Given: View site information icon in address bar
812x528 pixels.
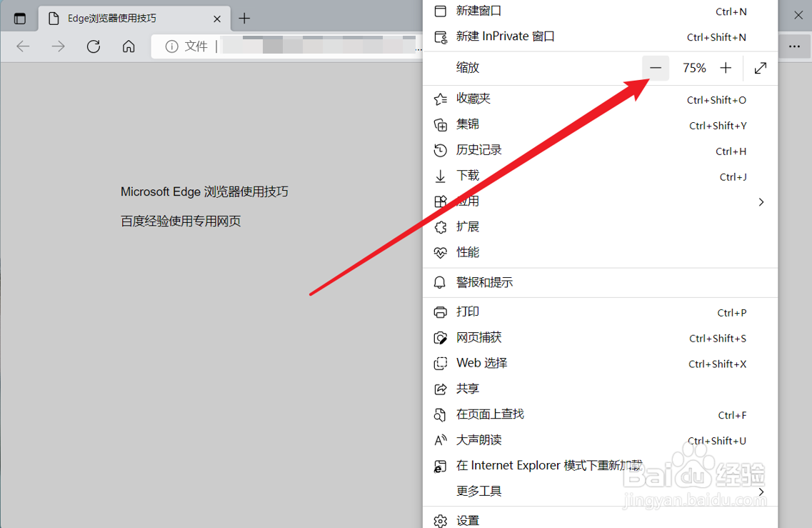Looking at the screenshot, I should coord(171,46).
